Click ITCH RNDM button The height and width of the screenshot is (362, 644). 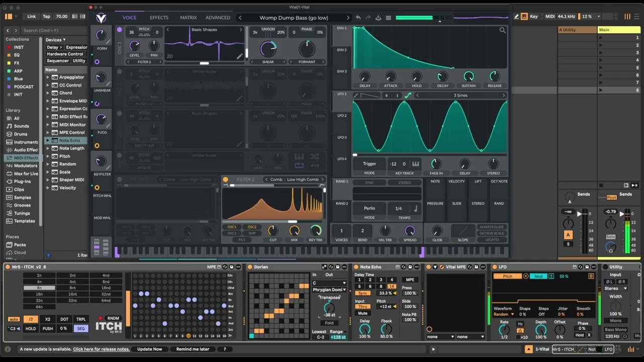point(113,318)
